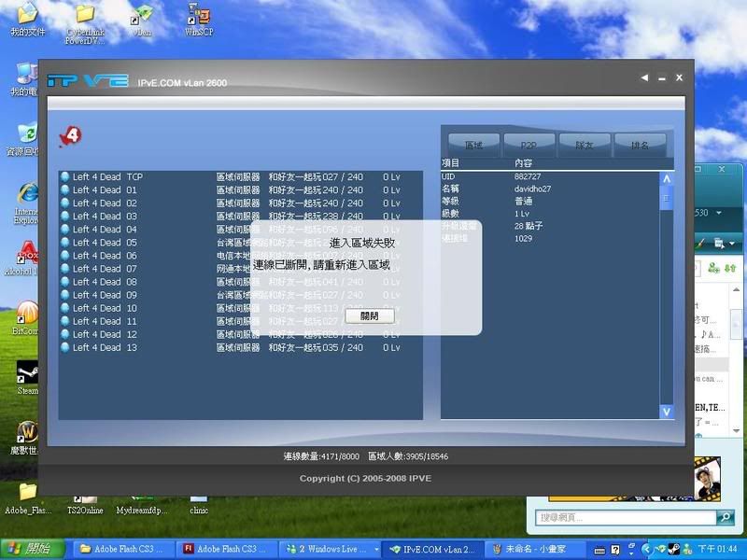Click the web search input field
747x560 pixels.
coord(626,517)
